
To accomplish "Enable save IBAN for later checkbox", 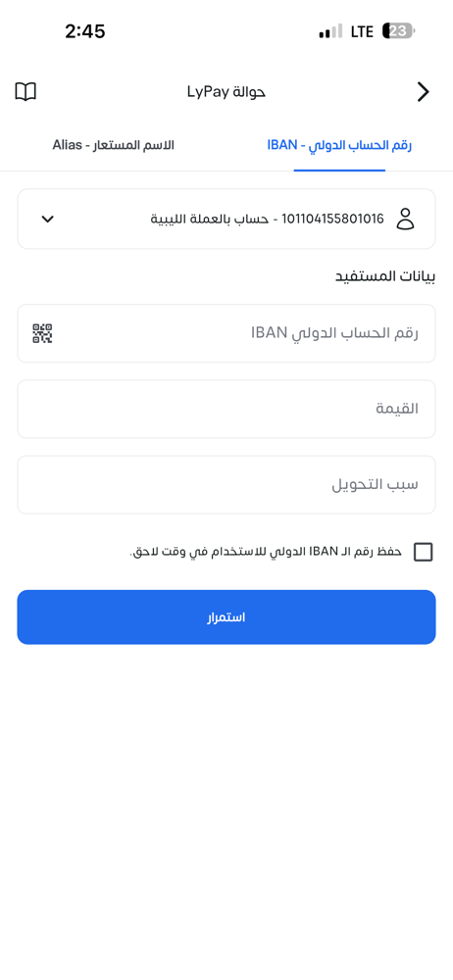I will tap(424, 553).
